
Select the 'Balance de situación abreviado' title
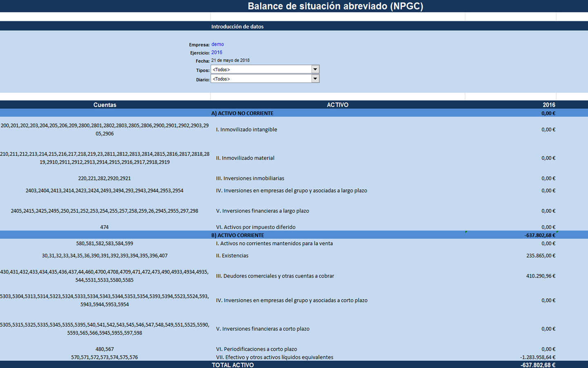click(x=335, y=6)
